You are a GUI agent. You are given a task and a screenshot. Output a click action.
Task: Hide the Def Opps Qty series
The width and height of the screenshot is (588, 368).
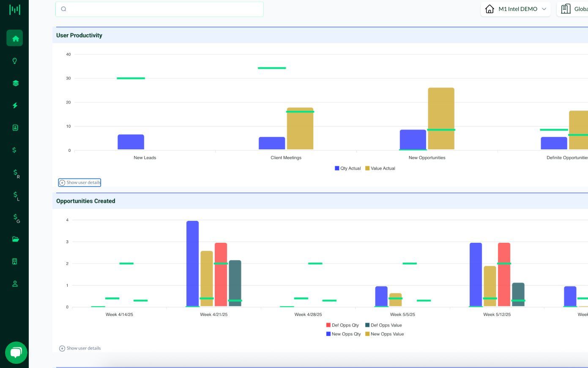[342, 325]
